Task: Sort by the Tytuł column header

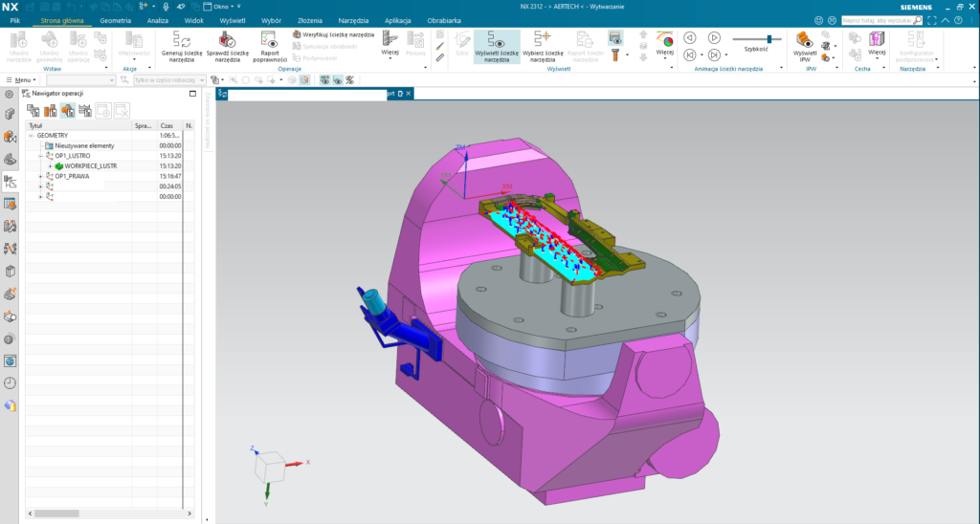Action: pos(79,125)
